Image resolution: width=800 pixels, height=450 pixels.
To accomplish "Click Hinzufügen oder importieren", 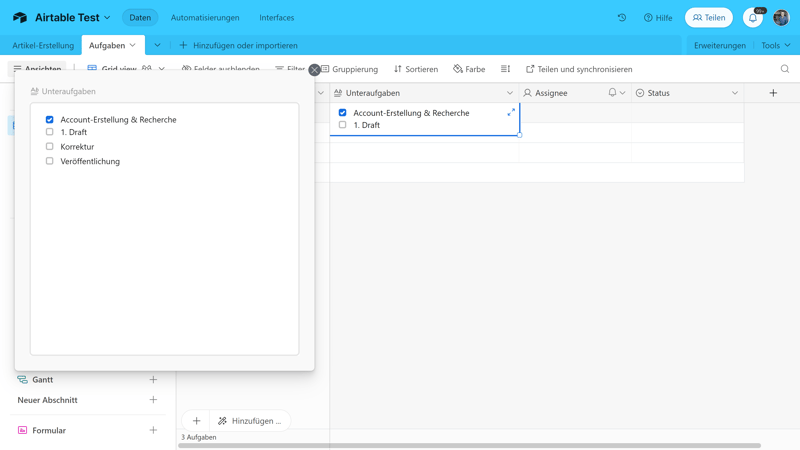I will click(238, 45).
